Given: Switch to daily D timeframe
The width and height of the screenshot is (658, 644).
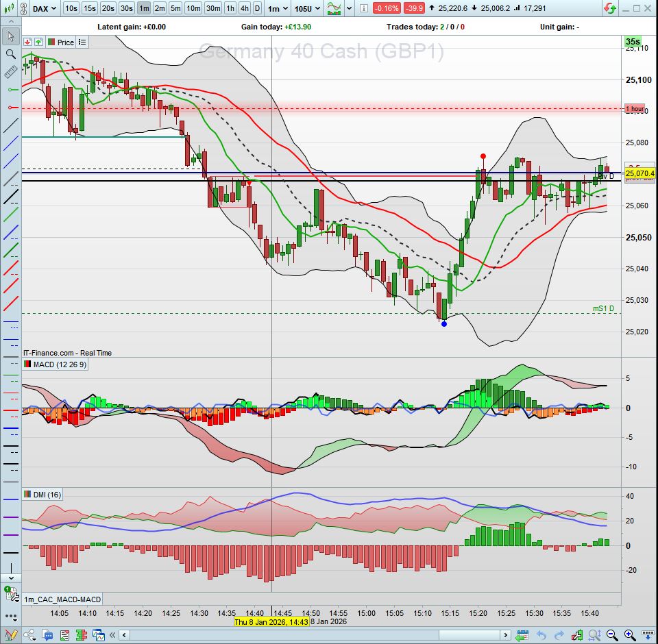Looking at the screenshot, I should tap(258, 8).
